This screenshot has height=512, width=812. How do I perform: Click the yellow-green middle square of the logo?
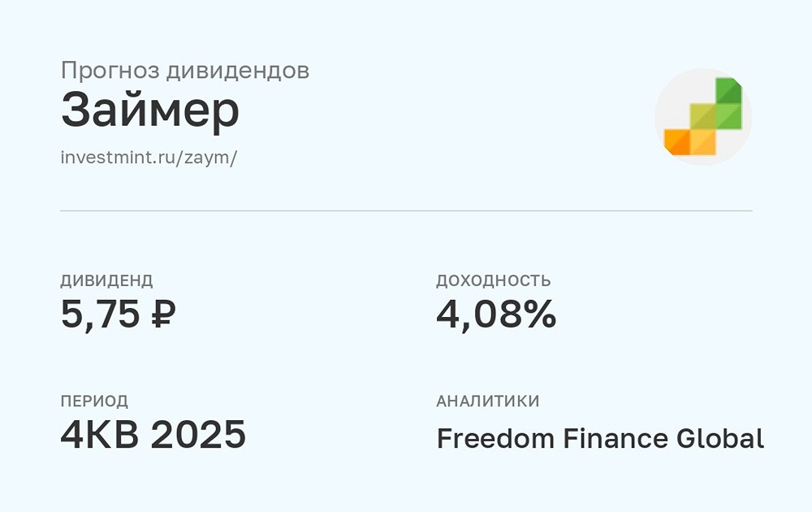coord(703,116)
